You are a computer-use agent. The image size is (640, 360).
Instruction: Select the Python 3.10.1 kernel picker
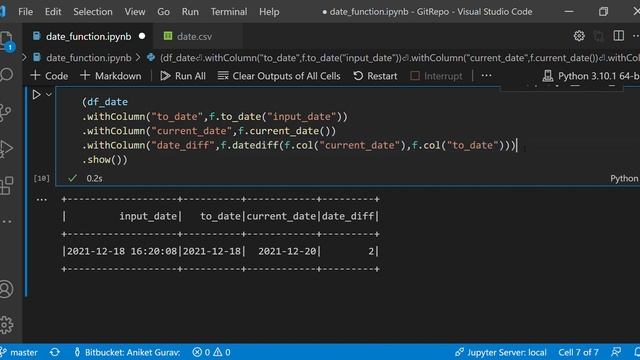pos(591,76)
